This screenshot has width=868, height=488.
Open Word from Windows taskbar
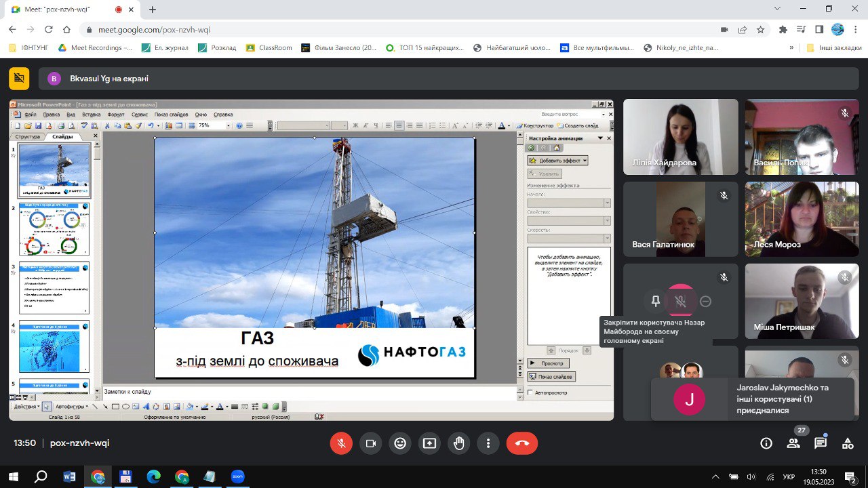point(69,476)
